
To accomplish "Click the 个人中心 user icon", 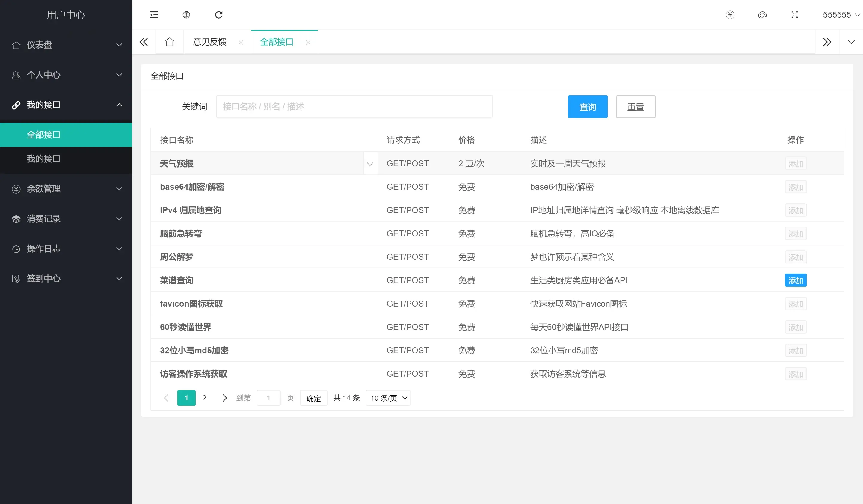I will click(16, 75).
